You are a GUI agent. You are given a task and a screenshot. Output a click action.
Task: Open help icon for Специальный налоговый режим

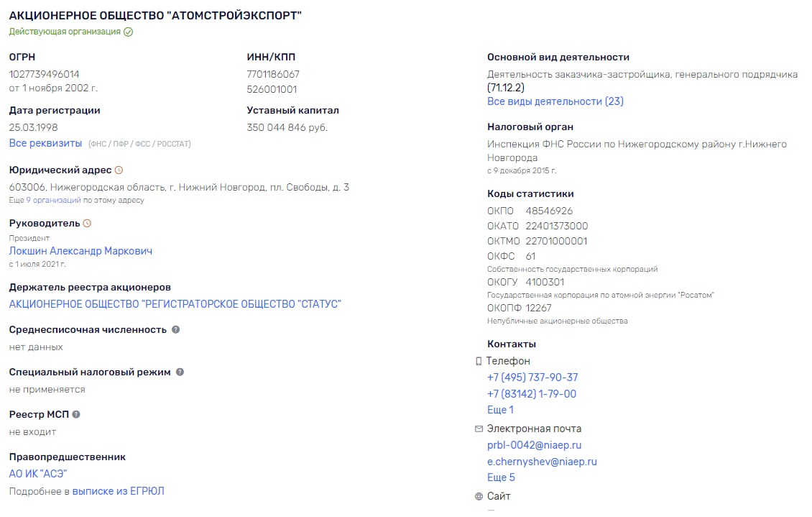[180, 372]
